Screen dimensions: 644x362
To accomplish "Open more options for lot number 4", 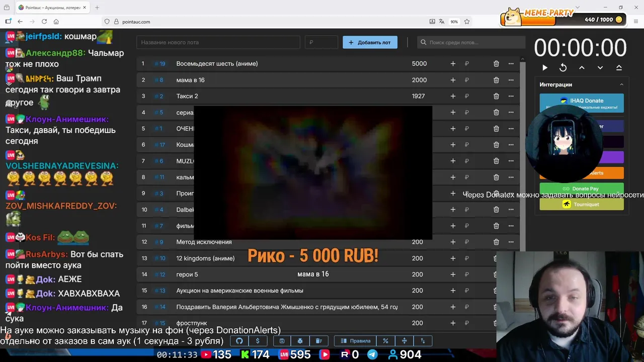I will coord(511,112).
